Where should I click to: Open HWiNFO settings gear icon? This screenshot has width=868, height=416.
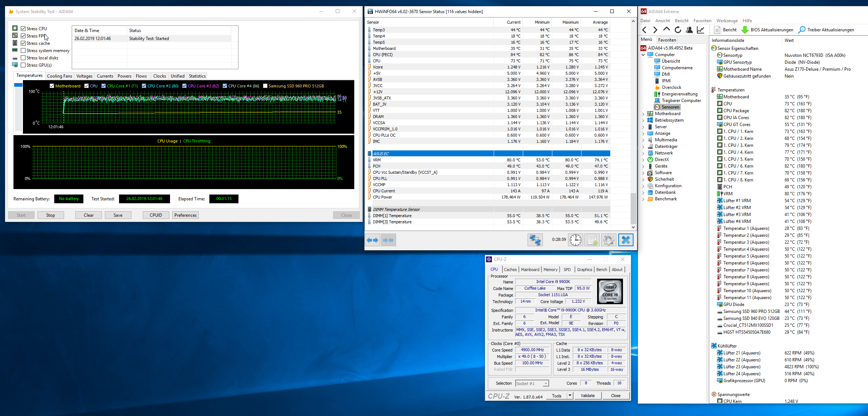608,240
